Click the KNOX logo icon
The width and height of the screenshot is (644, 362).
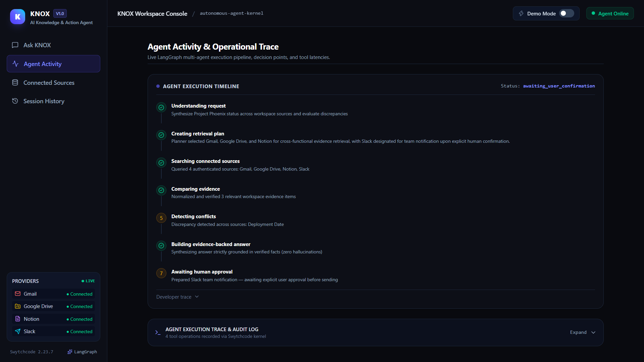click(17, 17)
